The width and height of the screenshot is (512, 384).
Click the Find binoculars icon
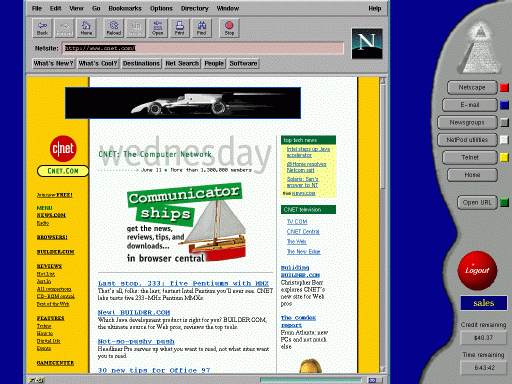201,28
